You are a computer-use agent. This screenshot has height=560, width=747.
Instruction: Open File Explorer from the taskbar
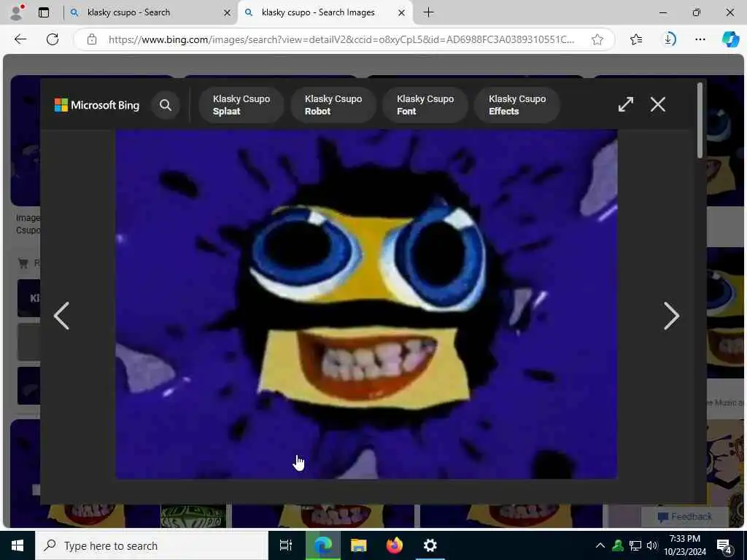[x=358, y=545]
